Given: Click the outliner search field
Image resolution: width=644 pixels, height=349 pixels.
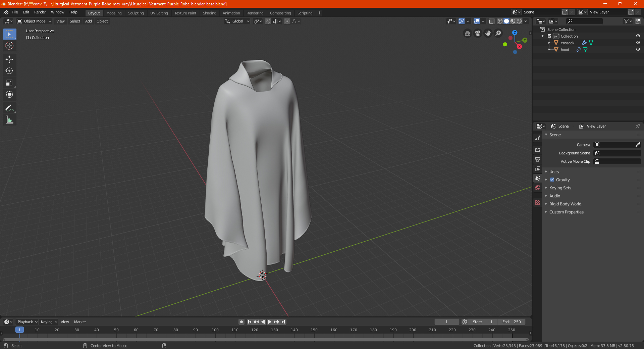Looking at the screenshot, I should 584,21.
